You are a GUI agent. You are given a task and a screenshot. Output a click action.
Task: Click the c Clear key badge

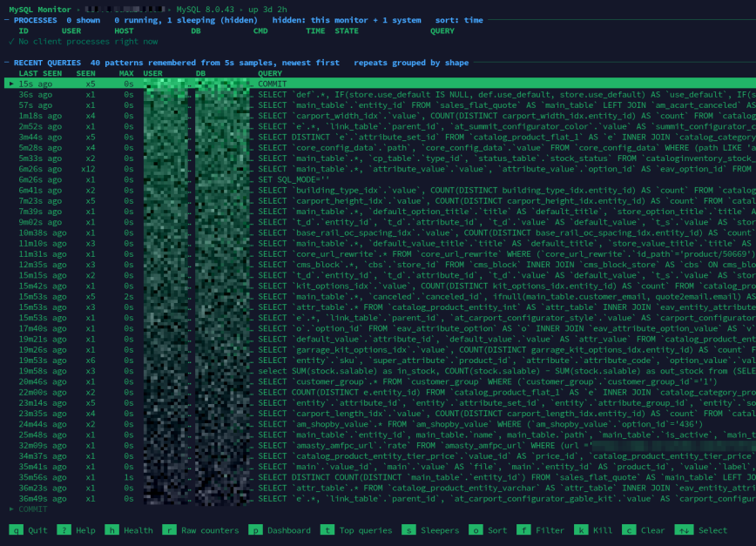pyautogui.click(x=629, y=530)
